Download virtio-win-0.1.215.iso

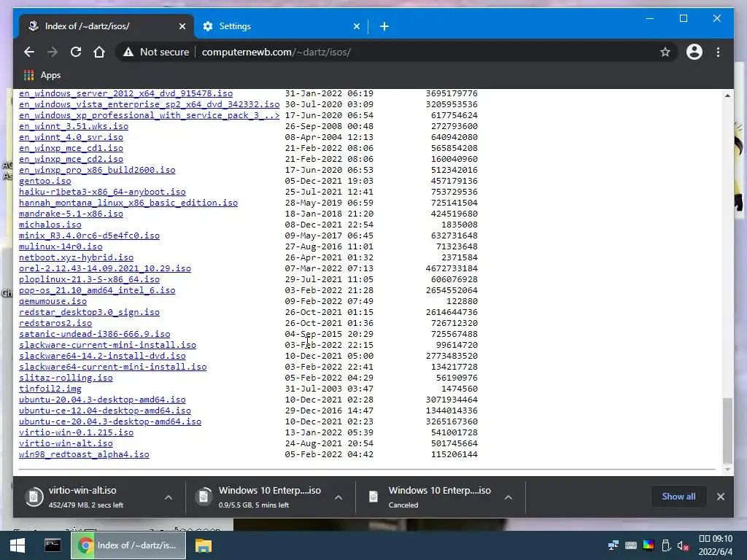coord(76,433)
